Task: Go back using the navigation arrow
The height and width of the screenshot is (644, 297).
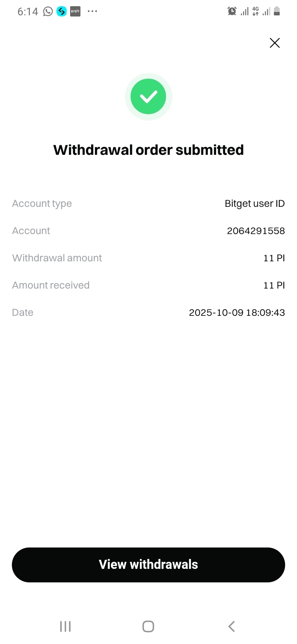Action: (231, 626)
